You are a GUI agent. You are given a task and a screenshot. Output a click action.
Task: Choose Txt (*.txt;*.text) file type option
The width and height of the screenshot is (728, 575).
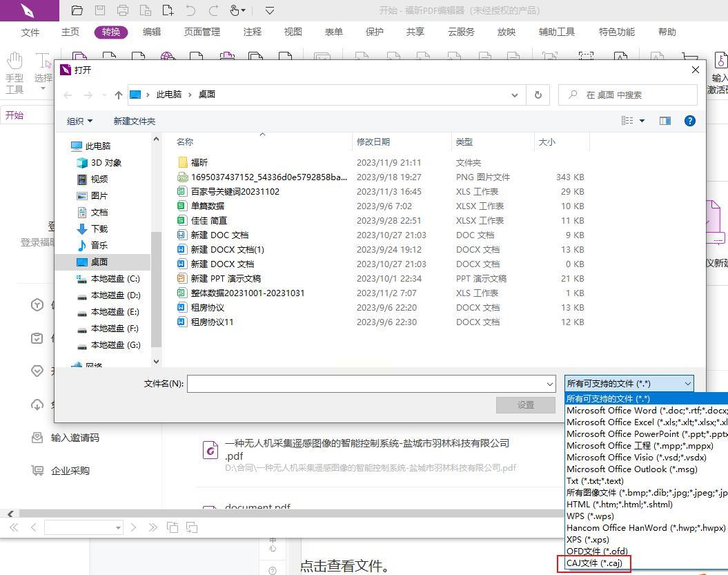[647, 480]
